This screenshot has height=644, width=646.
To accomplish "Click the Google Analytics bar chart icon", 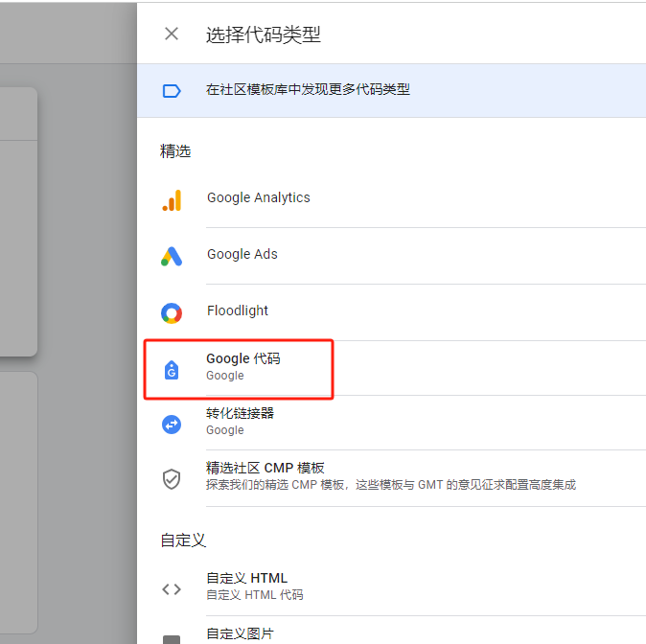I will click(172, 199).
